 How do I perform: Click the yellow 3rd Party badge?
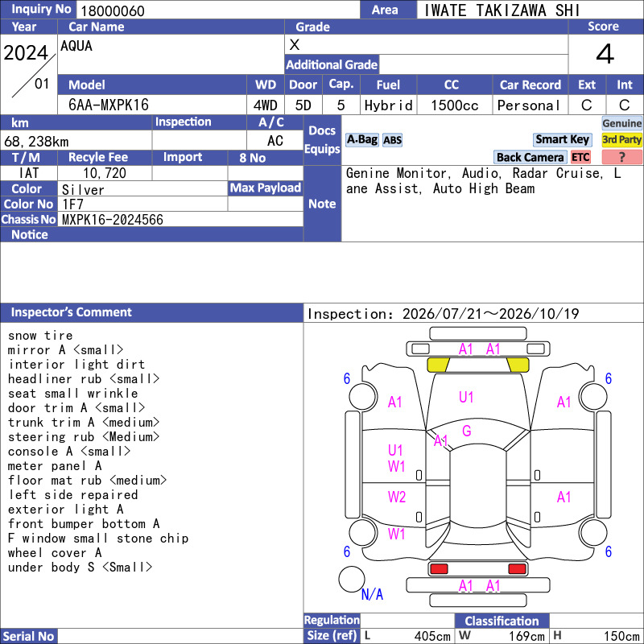[x=621, y=139]
